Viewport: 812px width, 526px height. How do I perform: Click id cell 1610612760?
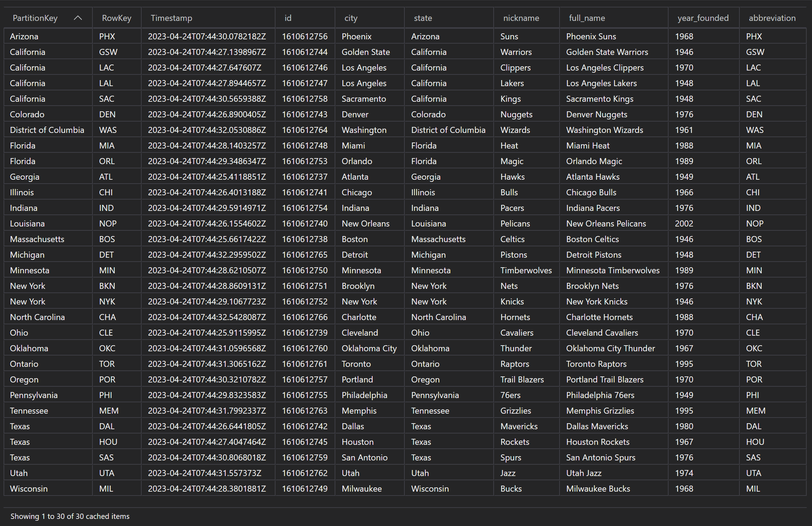305,348
